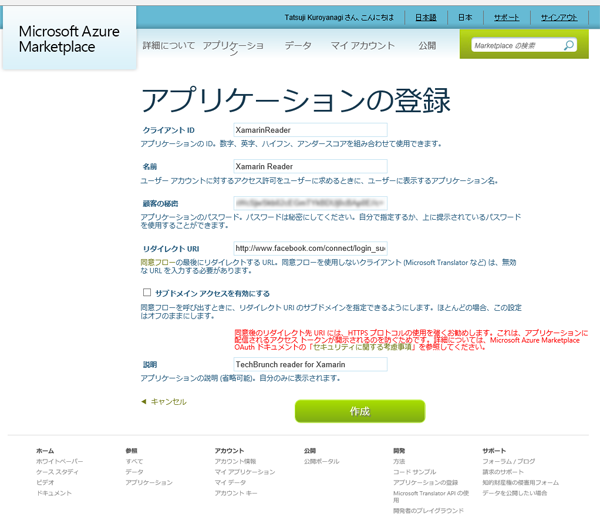This screenshot has height=520, width=600.
Task: Open footer 請求のサポート link
Action: [x=503, y=472]
